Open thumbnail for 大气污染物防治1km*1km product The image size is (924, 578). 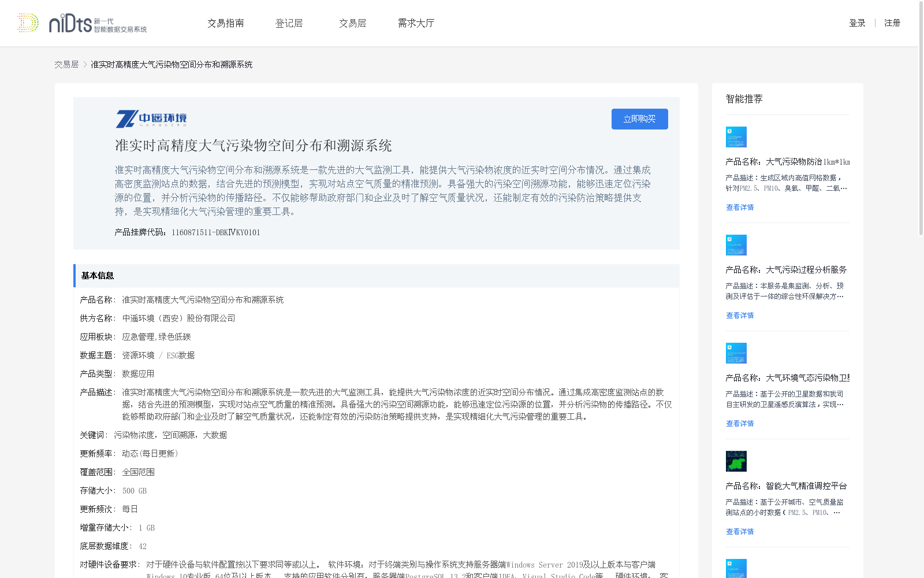736,137
